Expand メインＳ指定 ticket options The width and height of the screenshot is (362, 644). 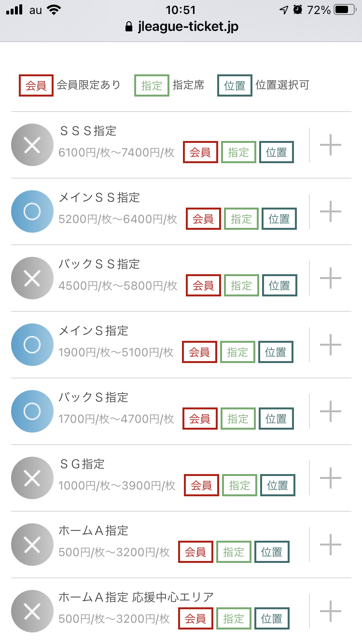(x=331, y=345)
